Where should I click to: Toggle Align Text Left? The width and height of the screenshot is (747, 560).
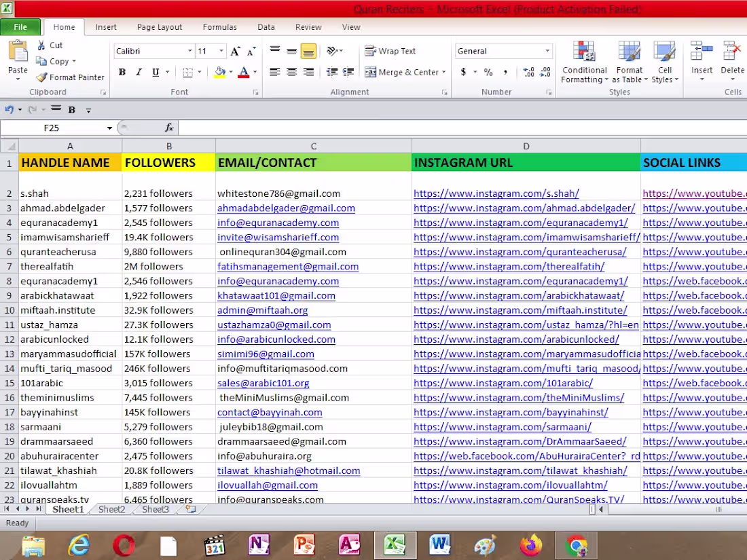275,72
